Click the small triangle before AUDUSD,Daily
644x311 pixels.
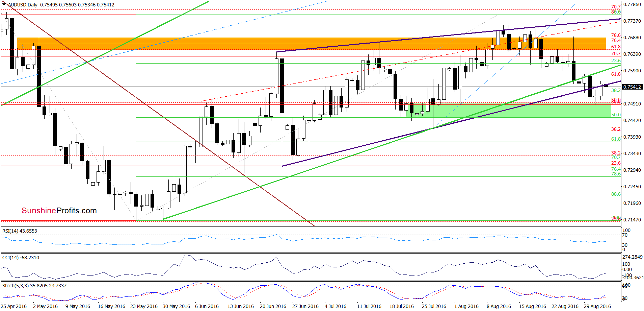pos(4,4)
